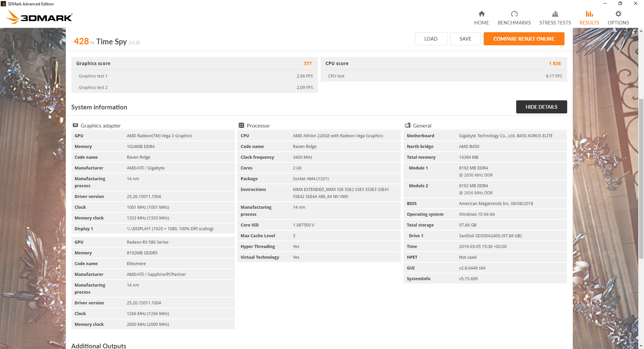Click the Graphics score value 377
This screenshot has width=644, height=349.
pyautogui.click(x=308, y=63)
